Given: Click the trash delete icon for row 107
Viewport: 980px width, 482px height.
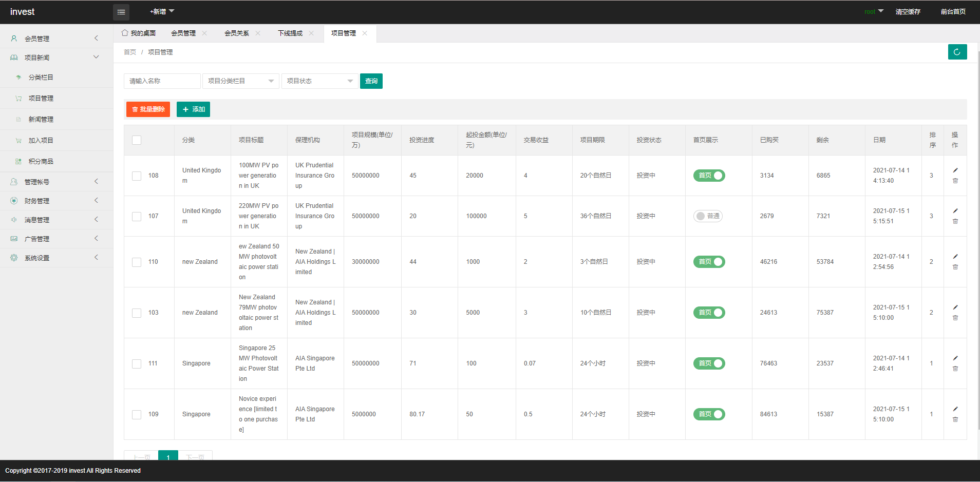Looking at the screenshot, I should 955,221.
